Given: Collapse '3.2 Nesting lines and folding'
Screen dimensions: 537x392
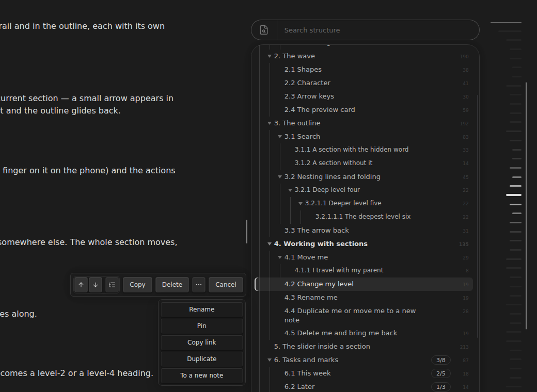Looking at the screenshot, I should [280, 177].
